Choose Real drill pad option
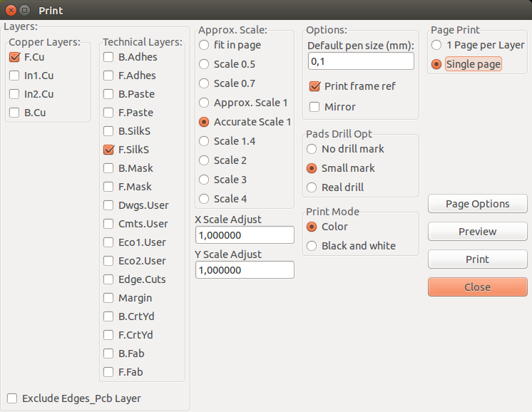 tap(312, 187)
